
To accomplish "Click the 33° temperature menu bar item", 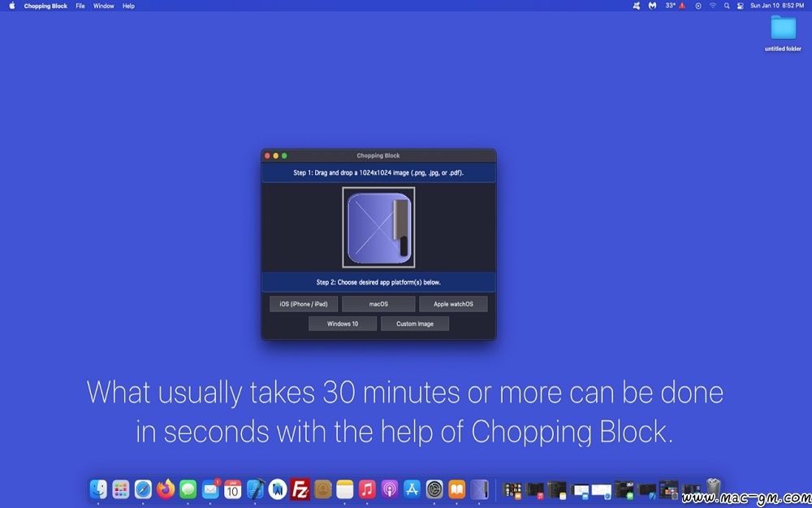I will click(x=670, y=6).
